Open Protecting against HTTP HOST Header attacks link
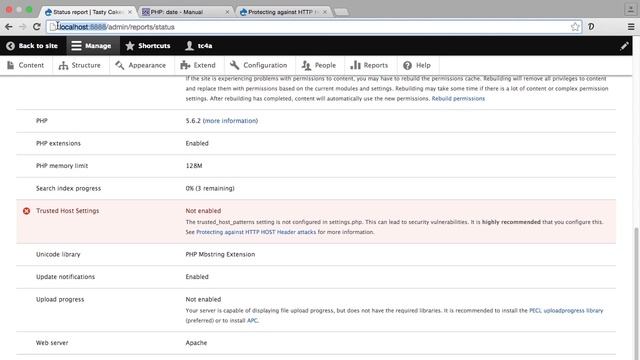 [256, 232]
